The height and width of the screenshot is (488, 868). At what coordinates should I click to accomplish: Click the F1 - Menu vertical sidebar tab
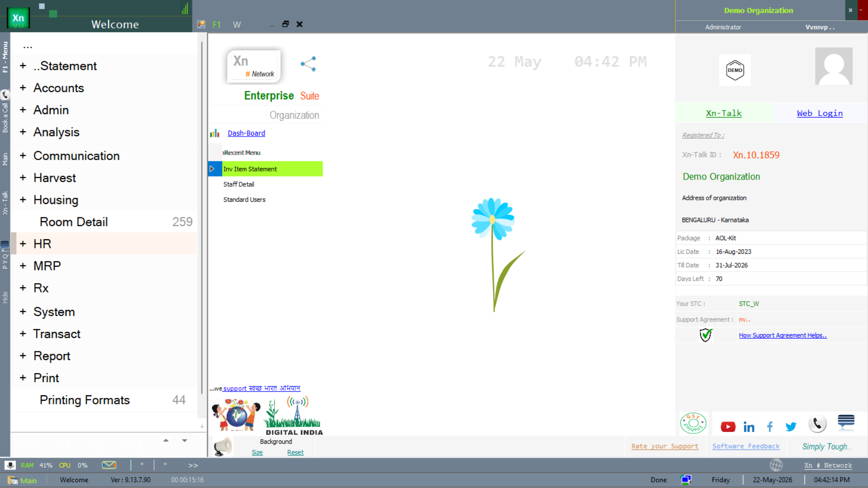(x=5, y=57)
